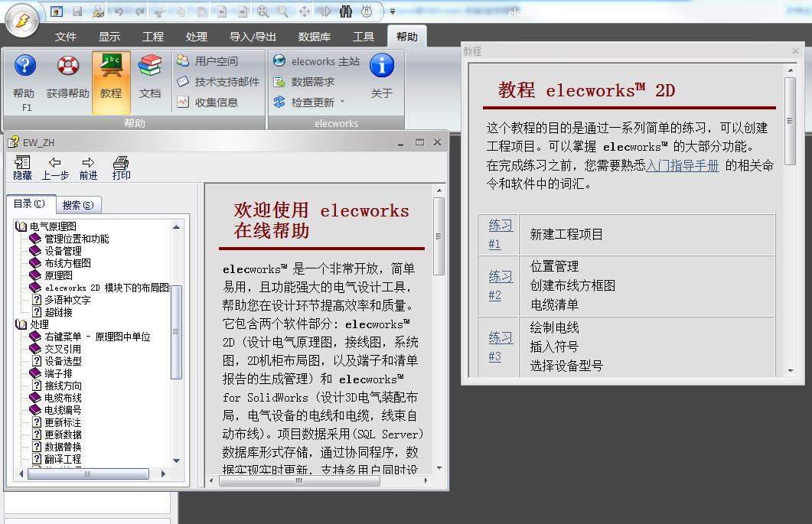Open the 数据库 ribbon tab

[x=315, y=37]
